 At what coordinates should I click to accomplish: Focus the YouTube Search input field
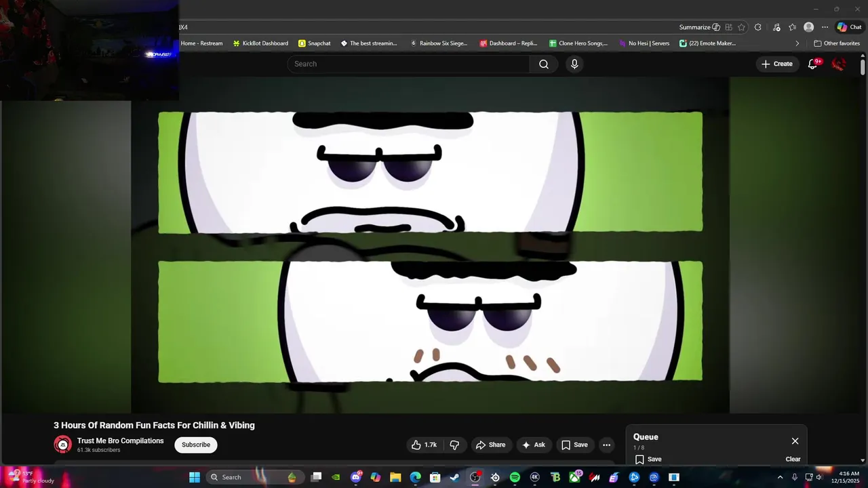[x=408, y=64]
